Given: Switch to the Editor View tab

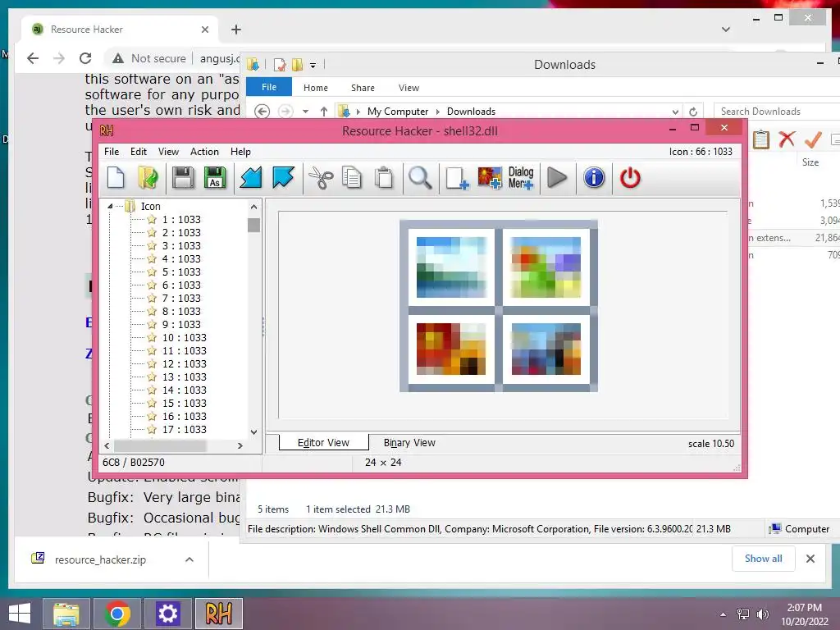Looking at the screenshot, I should (323, 442).
